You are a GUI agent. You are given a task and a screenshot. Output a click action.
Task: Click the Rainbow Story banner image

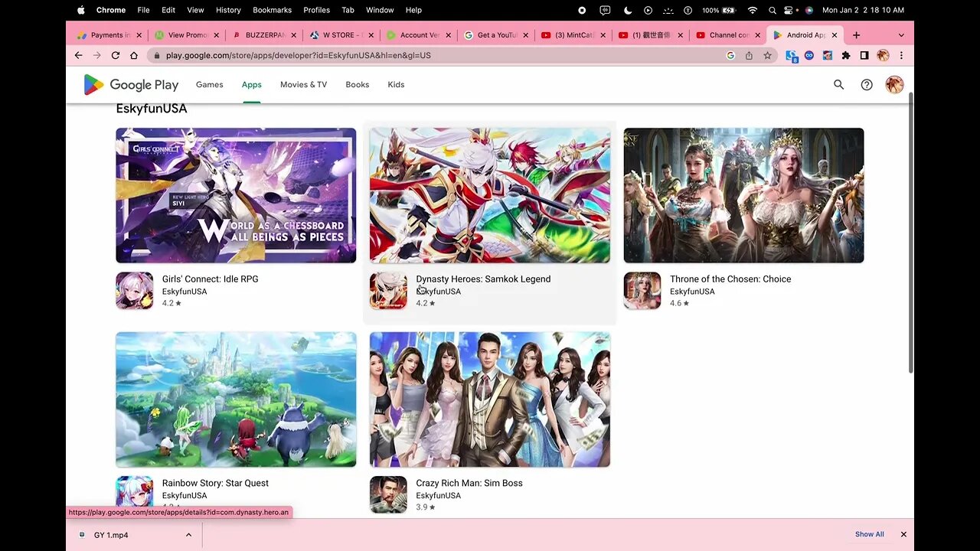click(236, 399)
